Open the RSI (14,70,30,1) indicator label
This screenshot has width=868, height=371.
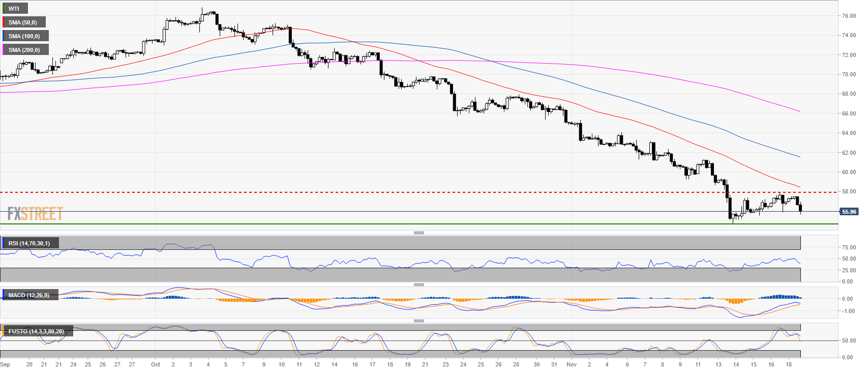[29, 243]
